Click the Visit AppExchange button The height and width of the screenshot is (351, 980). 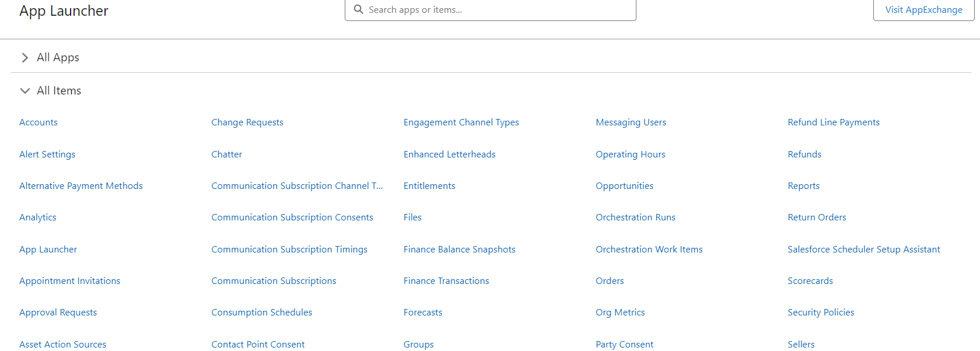[x=923, y=10]
